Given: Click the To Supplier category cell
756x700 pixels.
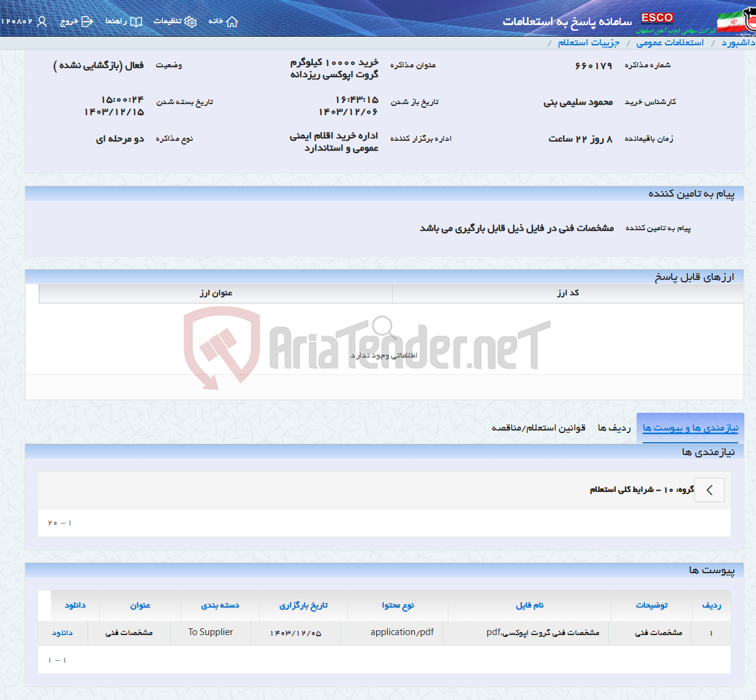Looking at the screenshot, I should pos(211,632).
